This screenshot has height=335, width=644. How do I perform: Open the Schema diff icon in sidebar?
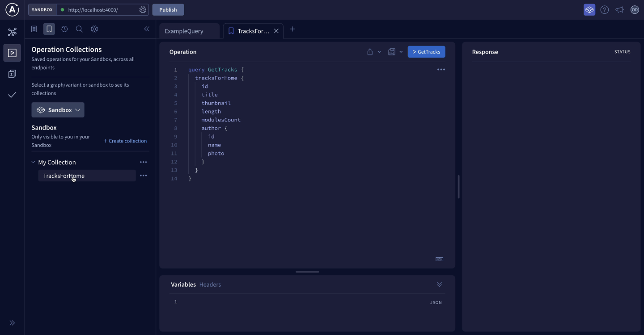point(12,74)
